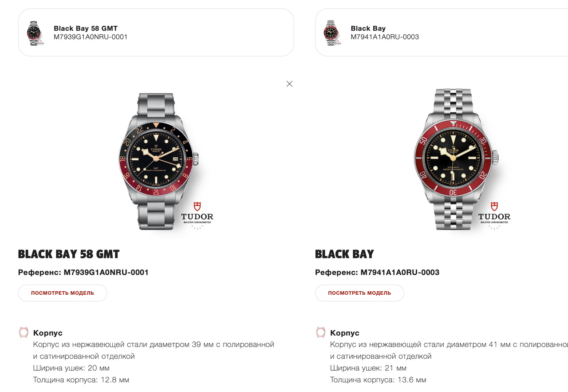Select the Black Bay title in the top card

(x=368, y=28)
